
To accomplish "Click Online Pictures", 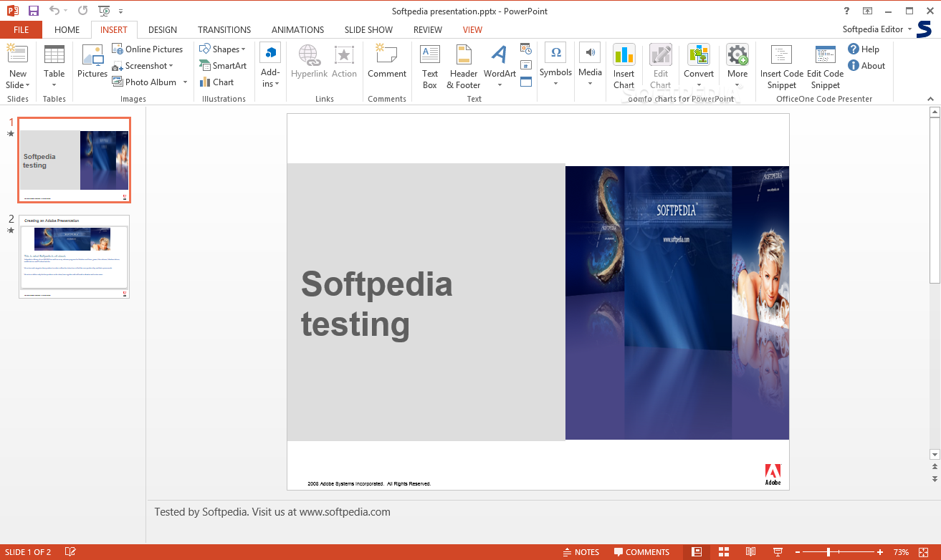I will (148, 49).
